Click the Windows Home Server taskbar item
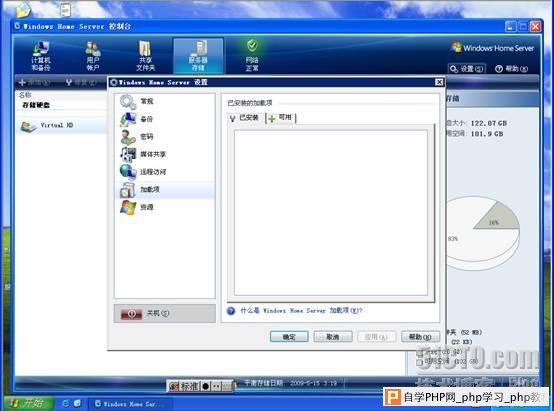 pos(130,404)
